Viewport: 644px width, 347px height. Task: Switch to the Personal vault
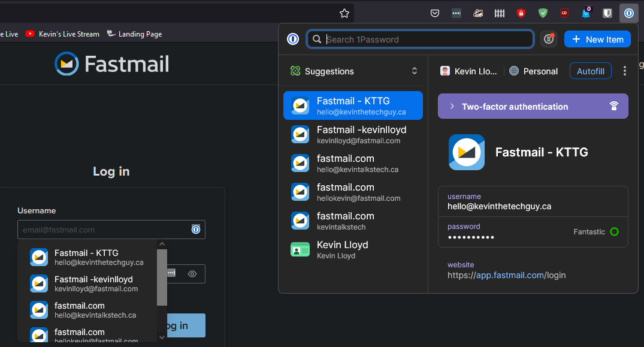533,70
